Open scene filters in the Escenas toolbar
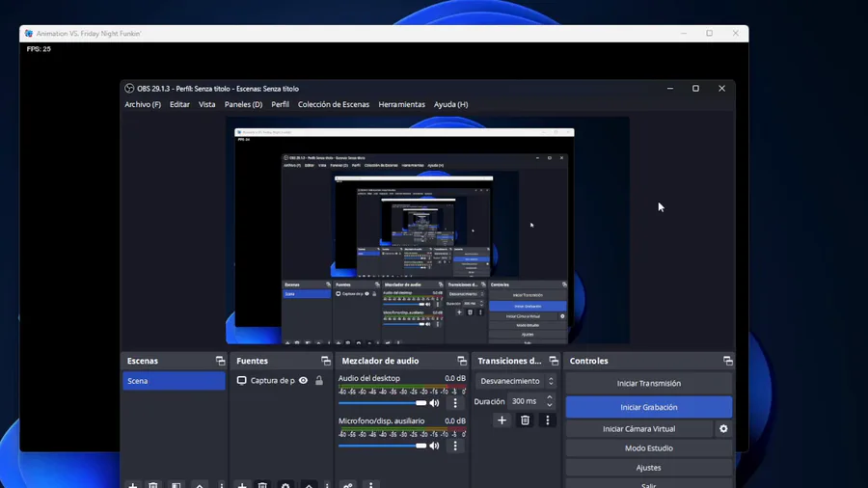This screenshot has height=488, width=868. [x=176, y=485]
